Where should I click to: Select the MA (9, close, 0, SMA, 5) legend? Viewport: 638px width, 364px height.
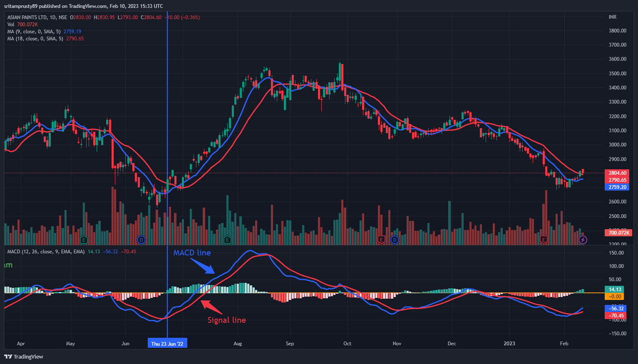pyautogui.click(x=34, y=32)
